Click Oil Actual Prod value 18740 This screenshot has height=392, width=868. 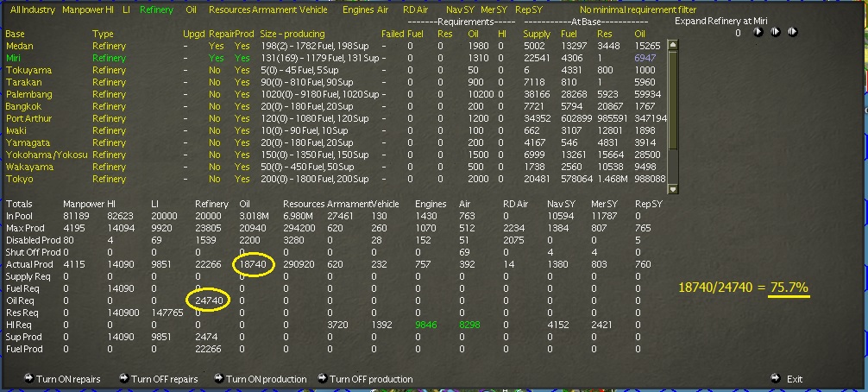[x=253, y=265]
